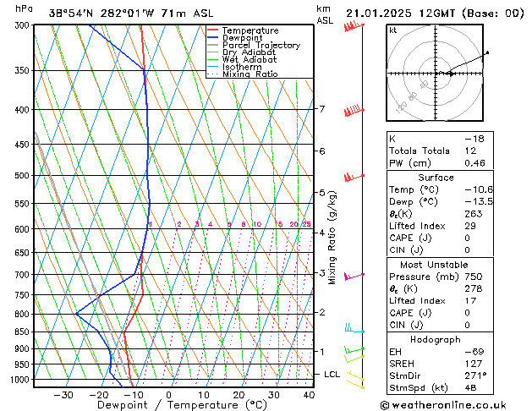Click the 850 hPa pressure label
532x411 pixels.
point(24,332)
